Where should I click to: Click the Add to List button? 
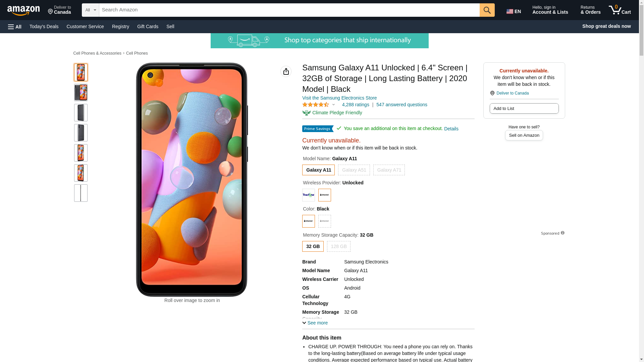524,109
